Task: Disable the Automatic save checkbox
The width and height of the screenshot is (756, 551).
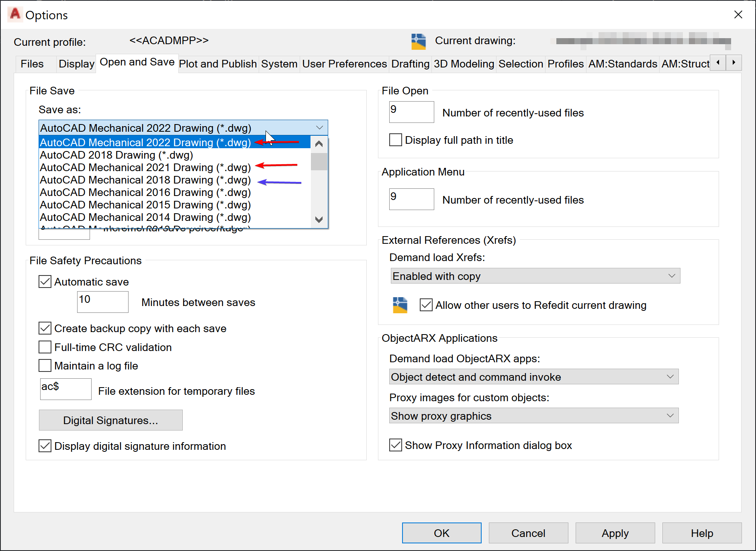Action: pyautogui.click(x=45, y=282)
